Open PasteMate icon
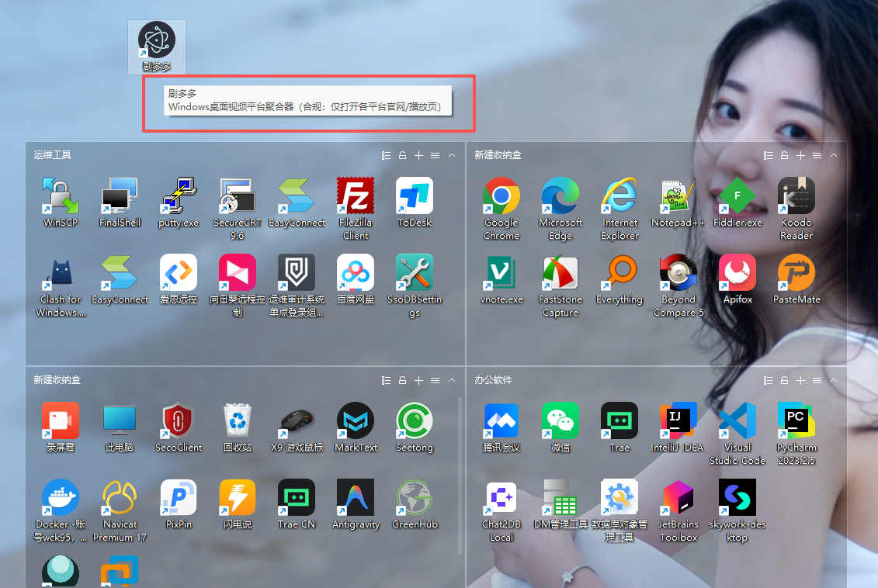Screen dimensions: 878x588 click(796, 279)
